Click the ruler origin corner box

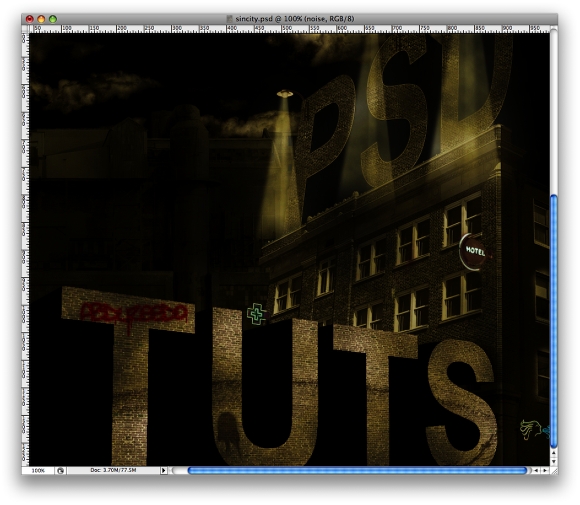point(25,29)
